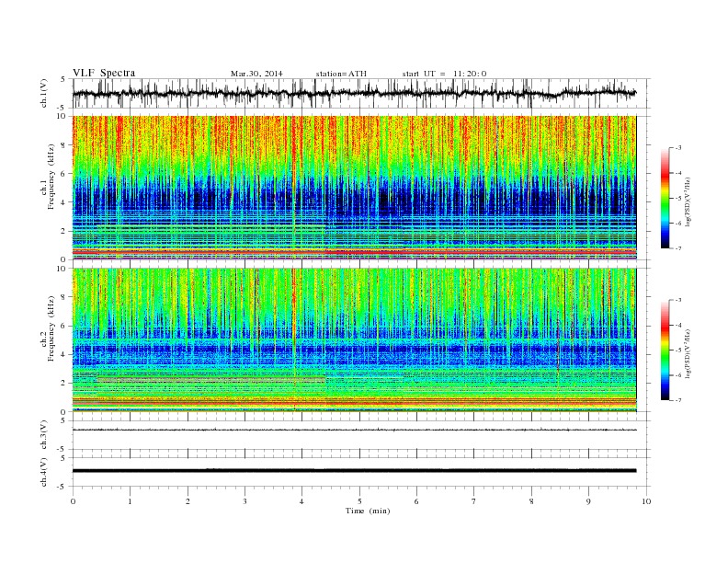Click time axis tick label '10'
The height and width of the screenshot is (563, 728).
pyautogui.click(x=646, y=501)
